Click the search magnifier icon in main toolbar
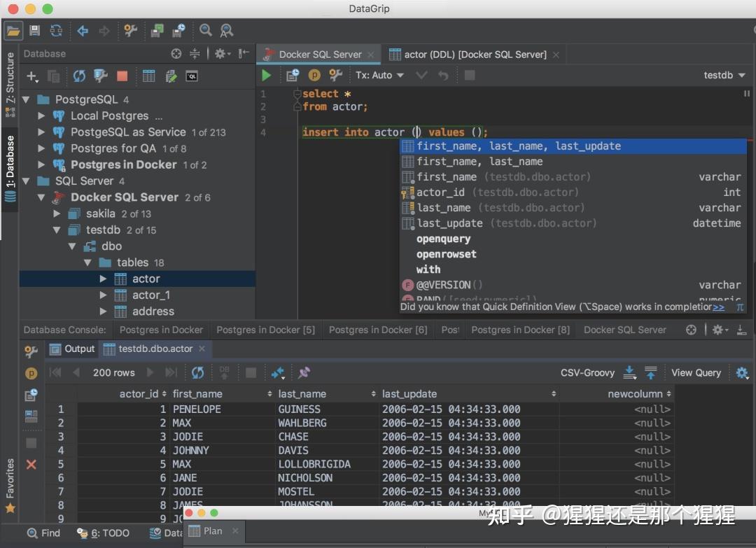The height and width of the screenshot is (548, 756). 206,30
